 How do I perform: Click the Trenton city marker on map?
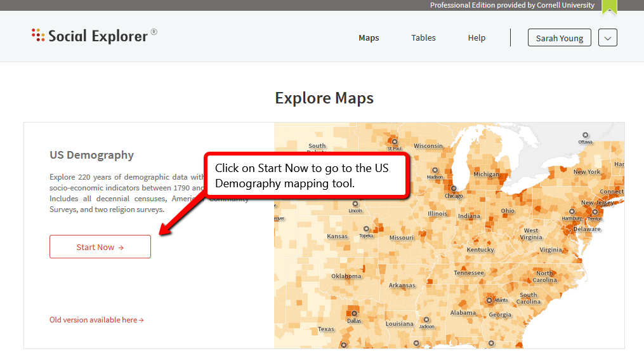click(x=595, y=212)
